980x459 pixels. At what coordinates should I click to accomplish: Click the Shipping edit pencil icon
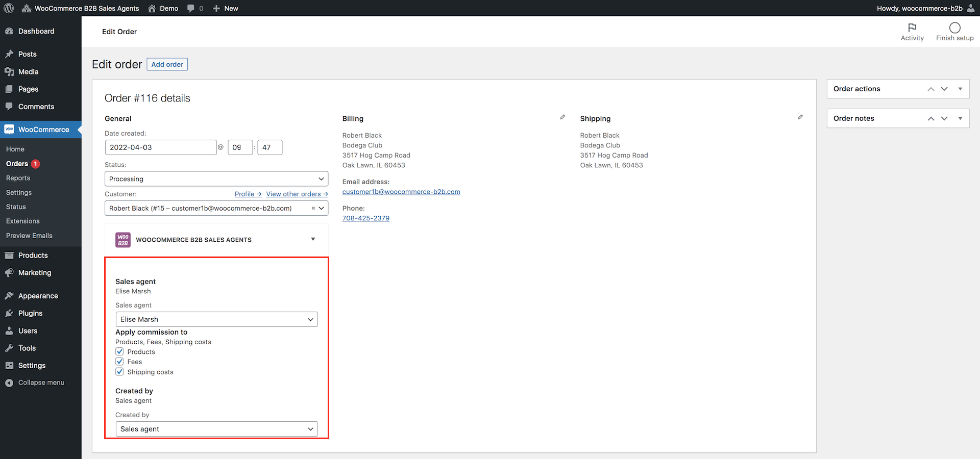[800, 117]
